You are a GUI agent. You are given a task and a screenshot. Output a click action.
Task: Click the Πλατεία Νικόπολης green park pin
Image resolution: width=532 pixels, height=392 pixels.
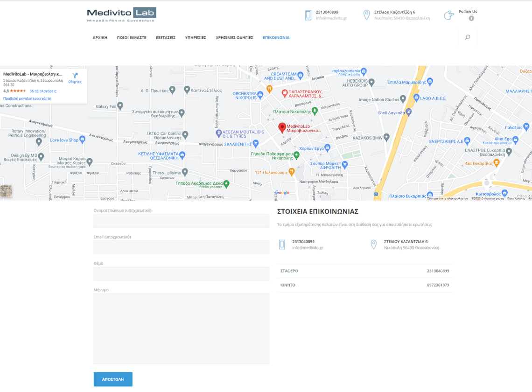coord(315,110)
